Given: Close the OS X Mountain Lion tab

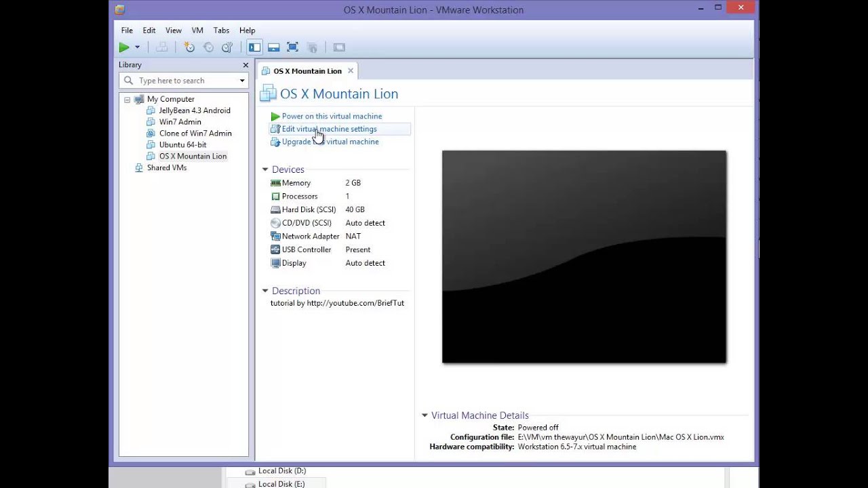Looking at the screenshot, I should pos(351,70).
